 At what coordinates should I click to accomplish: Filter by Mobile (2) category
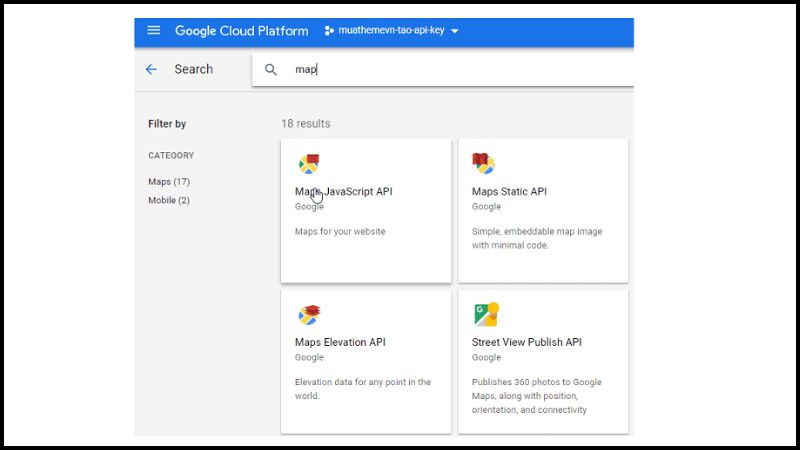pyautogui.click(x=169, y=200)
